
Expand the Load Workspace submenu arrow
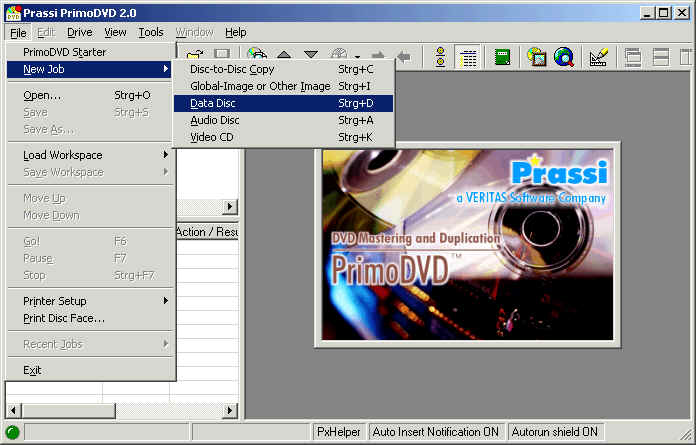coord(166,154)
